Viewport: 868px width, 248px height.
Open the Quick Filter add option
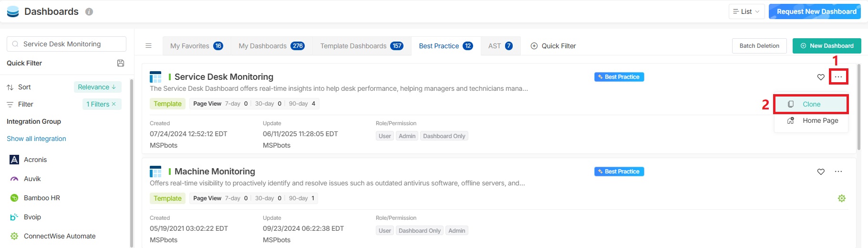(553, 46)
